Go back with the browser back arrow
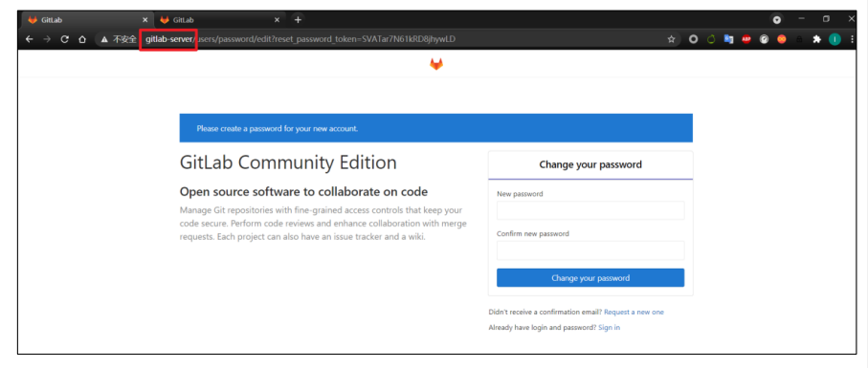The width and height of the screenshot is (868, 368). pos(30,39)
